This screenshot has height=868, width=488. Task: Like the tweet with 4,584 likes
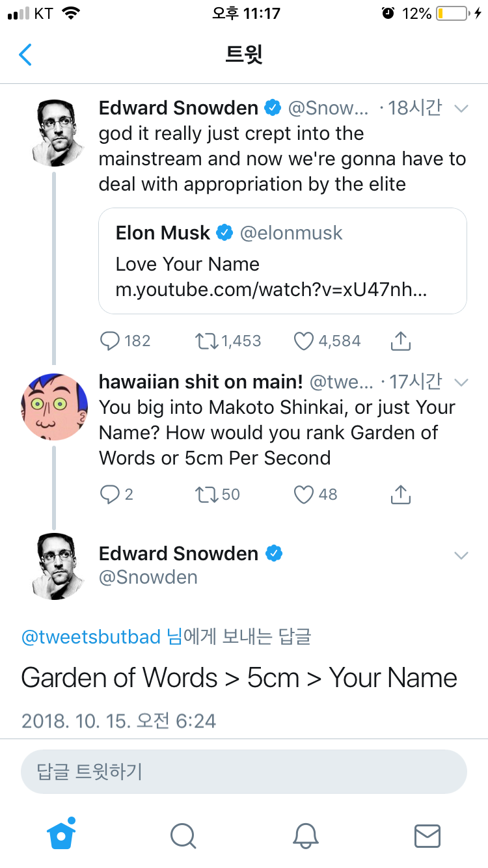tap(303, 340)
